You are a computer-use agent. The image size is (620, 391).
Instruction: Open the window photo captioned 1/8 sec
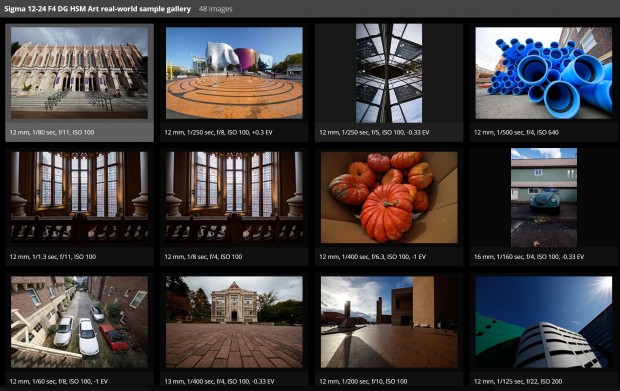pos(234,197)
